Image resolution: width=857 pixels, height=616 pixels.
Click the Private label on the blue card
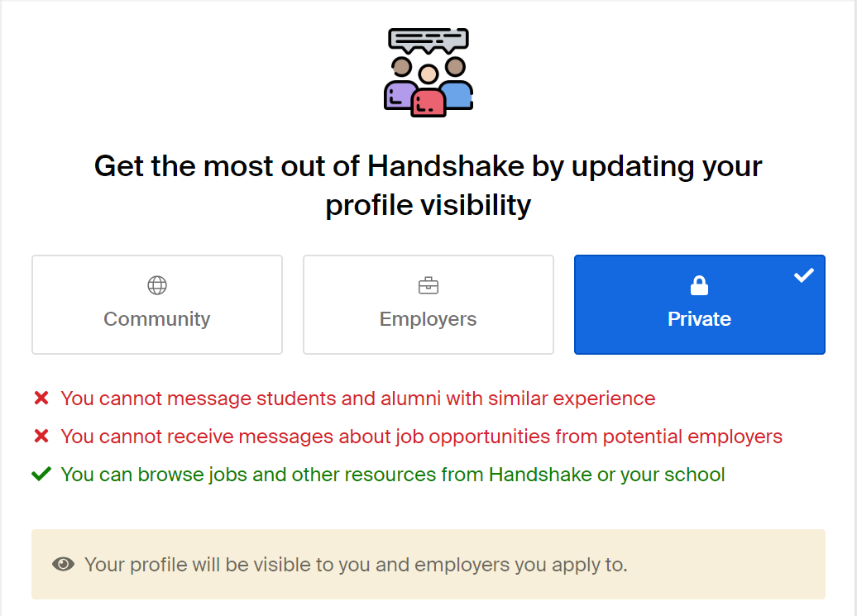click(x=699, y=318)
